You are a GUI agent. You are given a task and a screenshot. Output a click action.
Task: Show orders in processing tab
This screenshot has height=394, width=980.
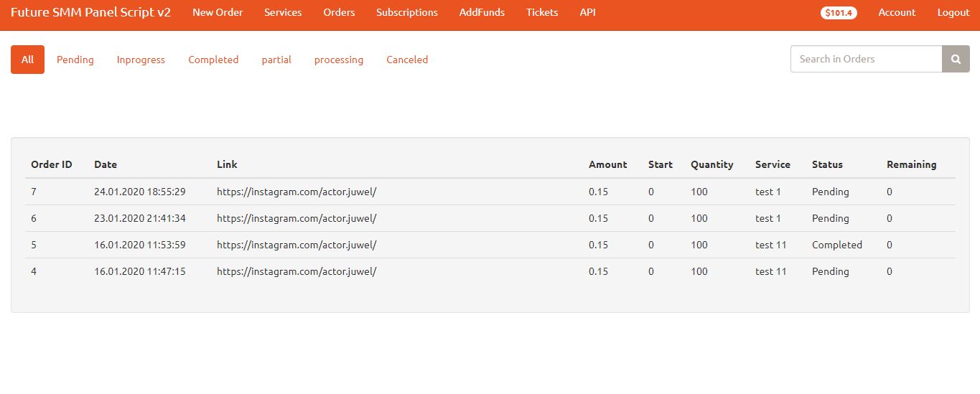[x=339, y=60]
